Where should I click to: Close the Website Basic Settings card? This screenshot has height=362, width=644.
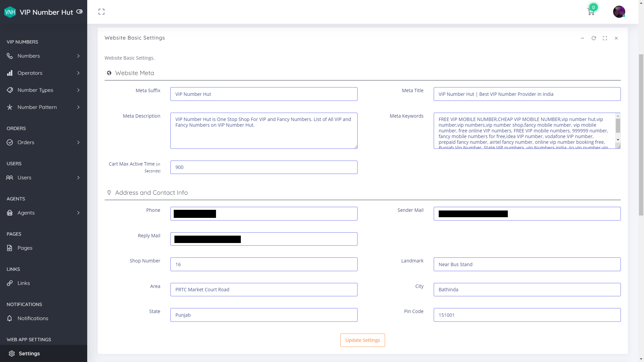point(616,38)
